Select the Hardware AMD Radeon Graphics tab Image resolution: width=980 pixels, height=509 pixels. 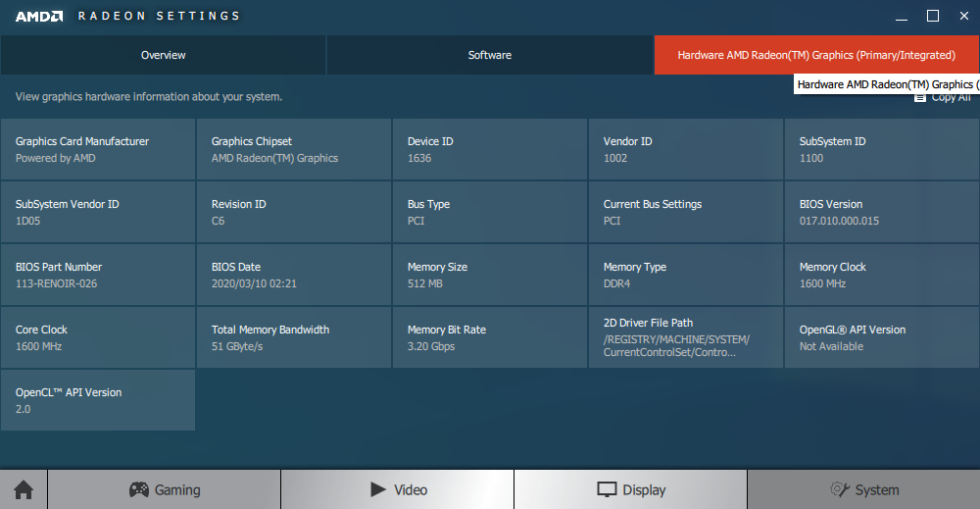(x=815, y=55)
